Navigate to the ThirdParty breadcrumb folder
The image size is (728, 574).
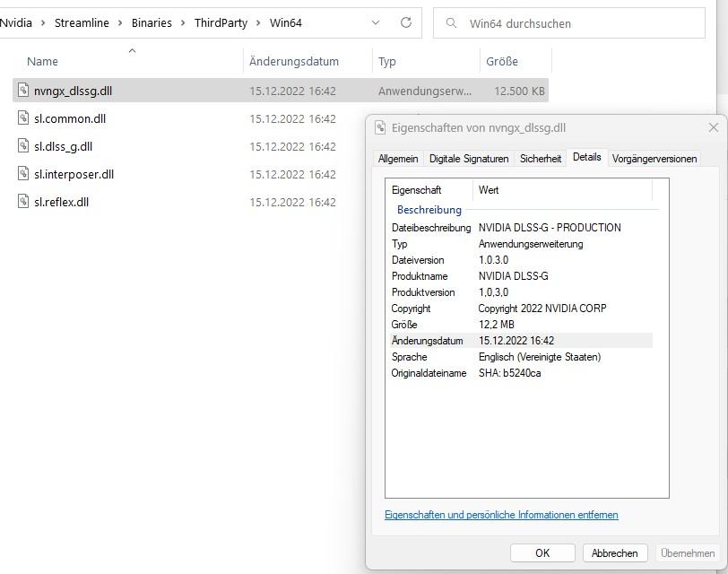[x=221, y=22]
